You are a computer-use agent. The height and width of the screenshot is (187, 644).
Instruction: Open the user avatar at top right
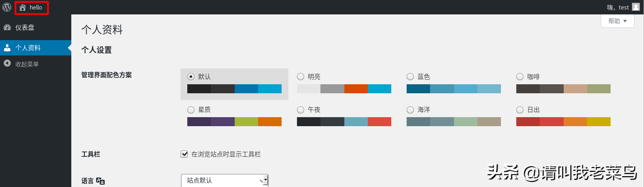click(635, 7)
